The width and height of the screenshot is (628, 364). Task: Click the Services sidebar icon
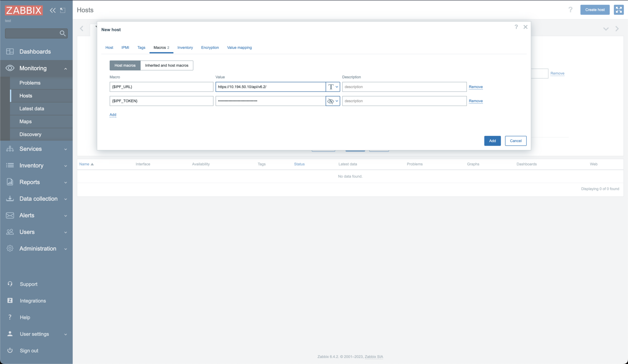pyautogui.click(x=10, y=149)
